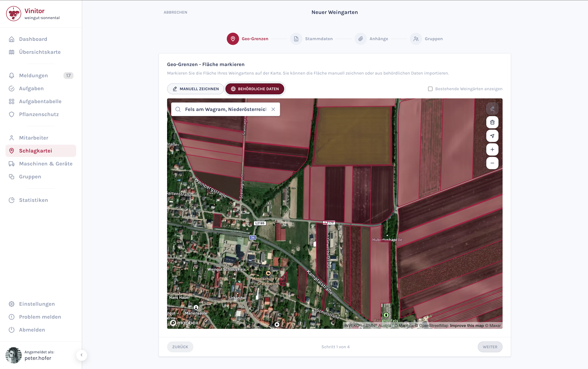Image resolution: width=588 pixels, height=369 pixels.
Task: Enable Bestehende Weingärten anzeigen
Action: pyautogui.click(x=430, y=89)
